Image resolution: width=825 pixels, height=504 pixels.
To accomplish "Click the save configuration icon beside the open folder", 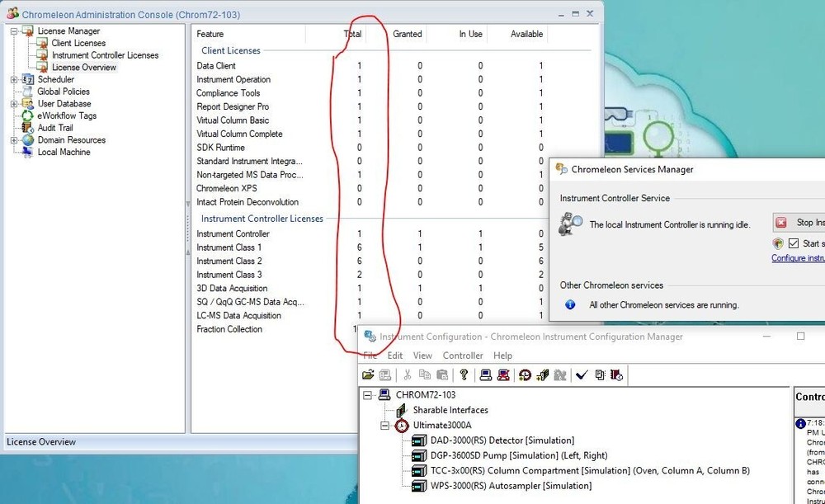I will (x=385, y=374).
